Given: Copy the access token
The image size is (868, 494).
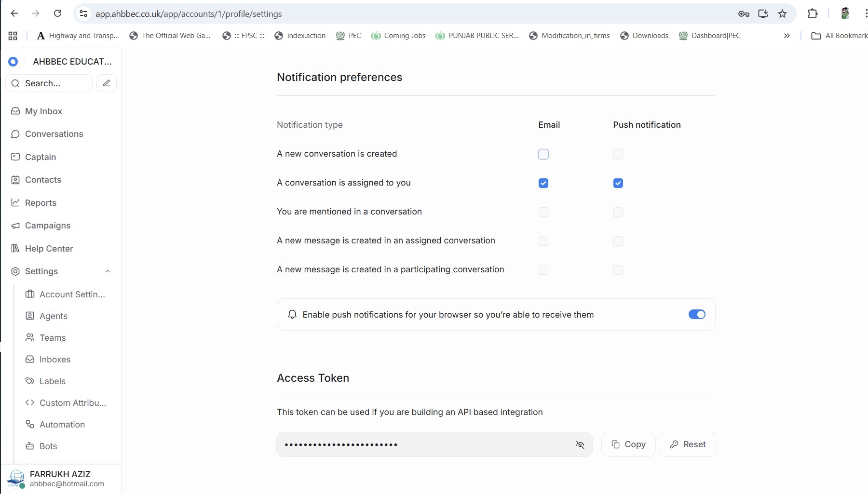Looking at the screenshot, I should (x=628, y=444).
